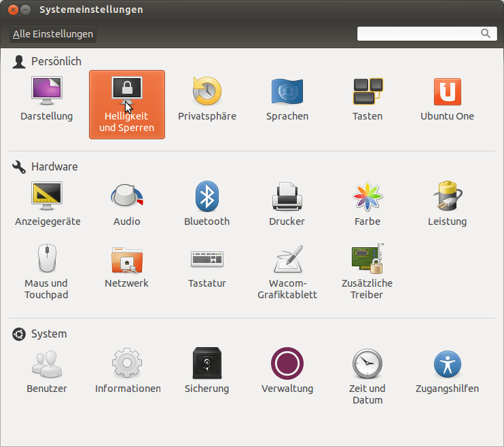Launch the Ubuntu One settings

click(447, 99)
